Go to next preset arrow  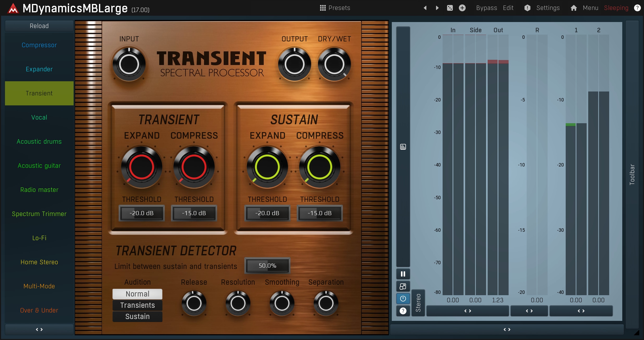coord(437,8)
